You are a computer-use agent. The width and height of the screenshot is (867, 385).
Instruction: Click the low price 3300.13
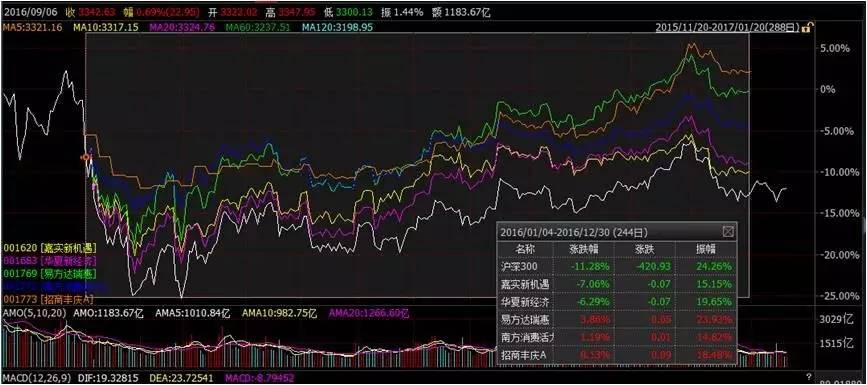[354, 12]
